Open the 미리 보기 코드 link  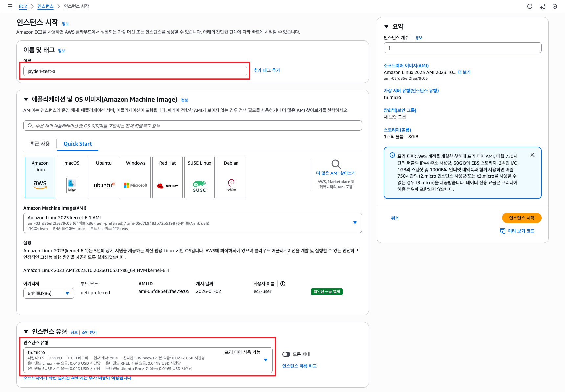tap(521, 231)
